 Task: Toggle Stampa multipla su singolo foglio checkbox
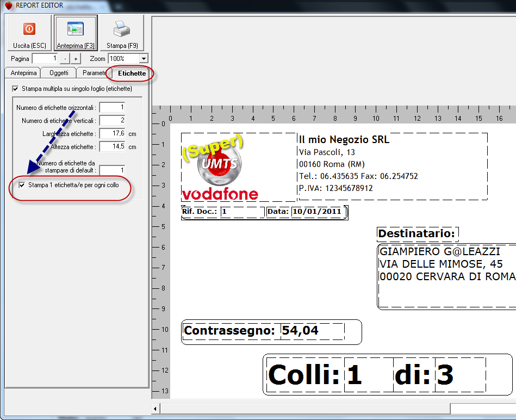pos(15,89)
